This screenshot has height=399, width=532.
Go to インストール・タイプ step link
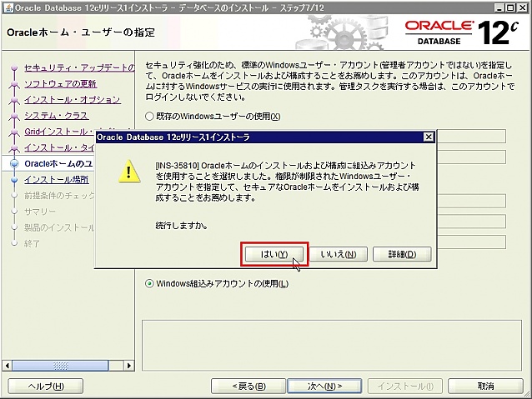coord(59,147)
